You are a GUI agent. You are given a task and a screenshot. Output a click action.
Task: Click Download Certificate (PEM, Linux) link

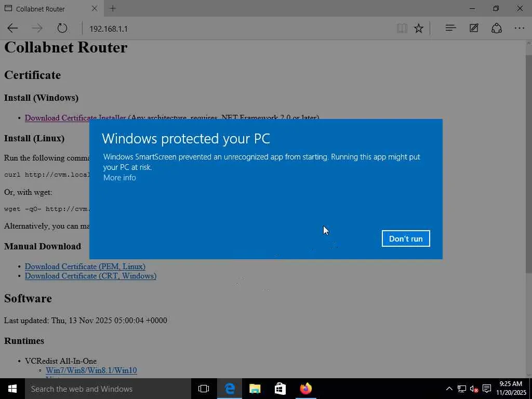85,267
